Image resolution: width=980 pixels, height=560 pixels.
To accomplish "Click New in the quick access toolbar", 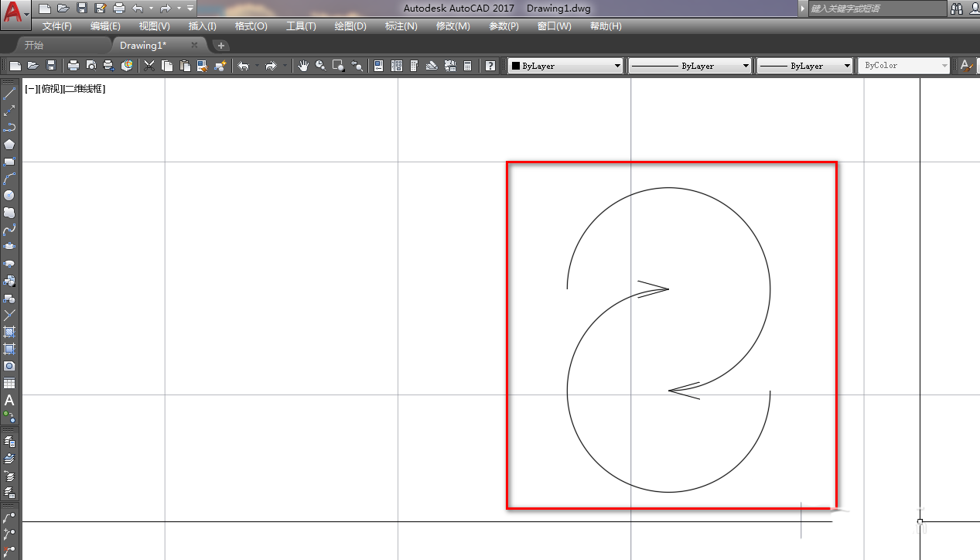I will tap(45, 9).
